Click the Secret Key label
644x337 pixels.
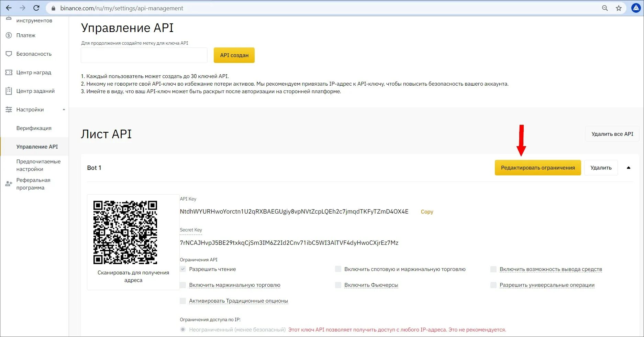click(191, 230)
